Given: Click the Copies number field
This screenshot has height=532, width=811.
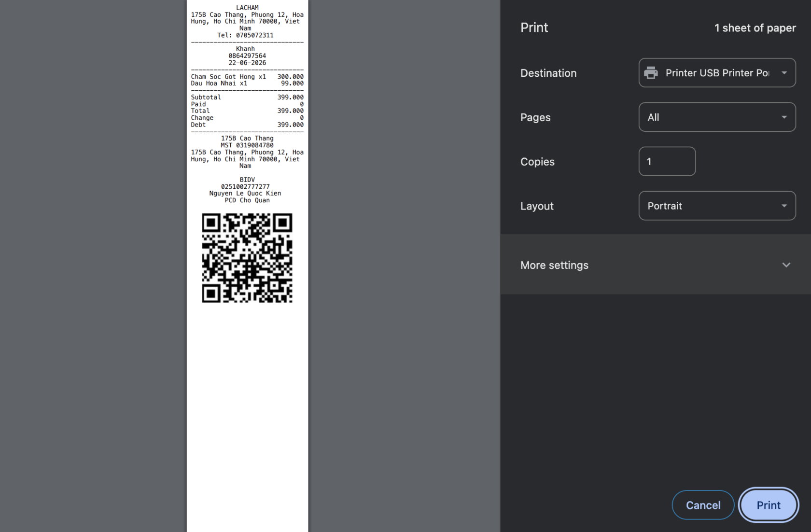Looking at the screenshot, I should pos(667,162).
